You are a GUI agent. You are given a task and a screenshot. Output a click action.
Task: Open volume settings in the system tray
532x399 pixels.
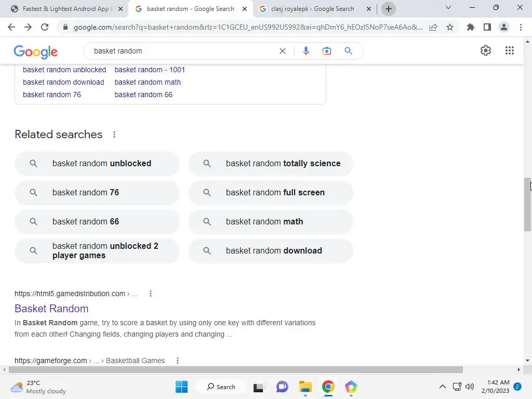(470, 387)
